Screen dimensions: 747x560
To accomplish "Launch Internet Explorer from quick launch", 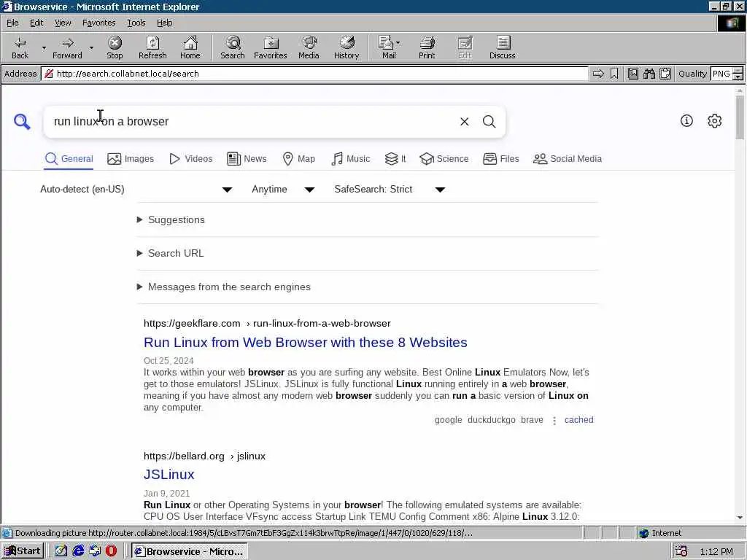I will pyautogui.click(x=78, y=551).
